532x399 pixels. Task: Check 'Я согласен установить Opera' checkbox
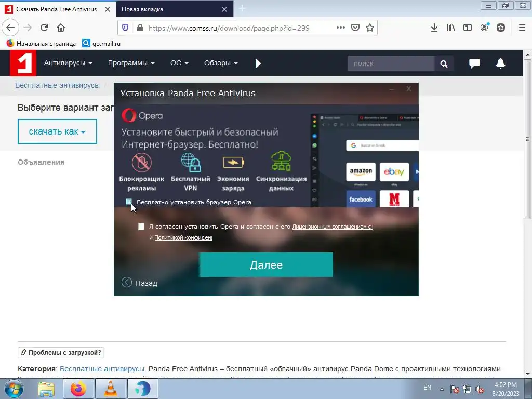[141, 227]
